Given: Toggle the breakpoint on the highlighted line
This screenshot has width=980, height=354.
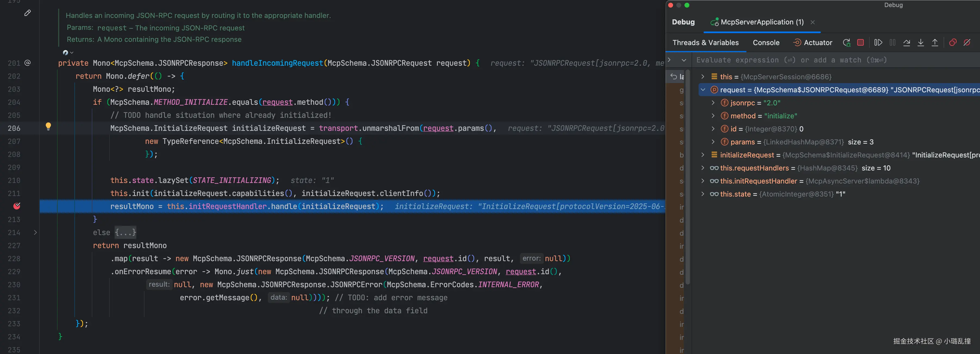Looking at the screenshot, I should click(17, 206).
